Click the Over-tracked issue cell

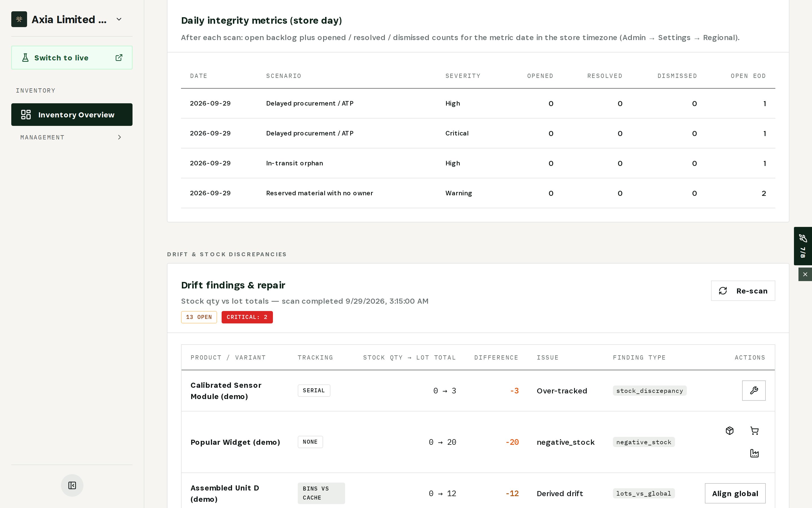click(x=562, y=391)
